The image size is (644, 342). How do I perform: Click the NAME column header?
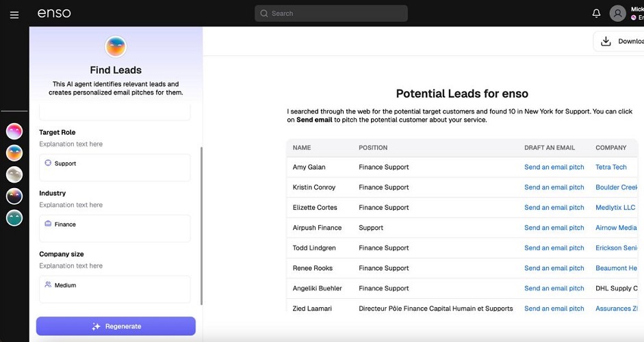[301, 147]
